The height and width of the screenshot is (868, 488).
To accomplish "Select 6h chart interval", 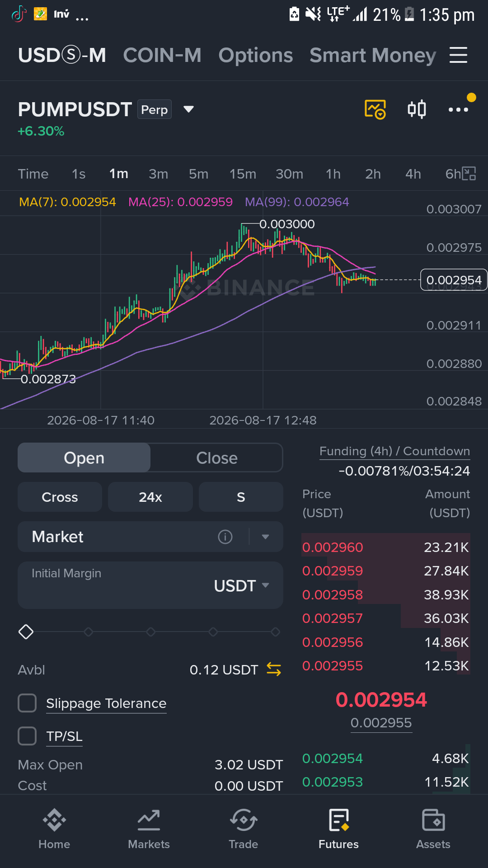I will [453, 174].
